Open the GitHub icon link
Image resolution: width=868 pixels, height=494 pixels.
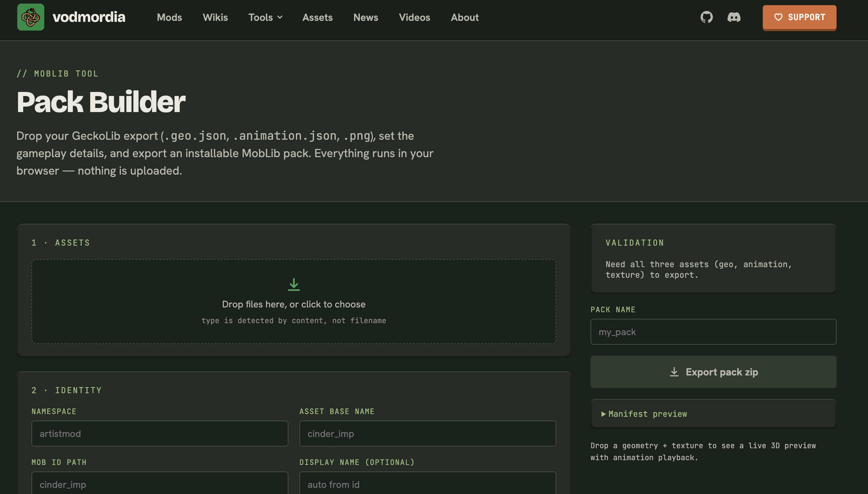pyautogui.click(x=707, y=17)
